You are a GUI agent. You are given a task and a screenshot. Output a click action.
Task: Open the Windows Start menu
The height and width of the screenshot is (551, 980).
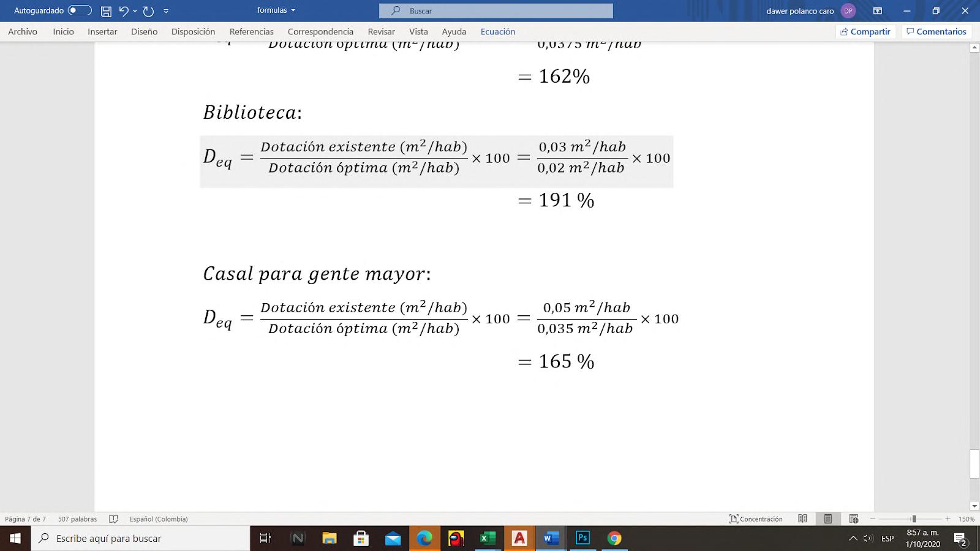pyautogui.click(x=15, y=538)
